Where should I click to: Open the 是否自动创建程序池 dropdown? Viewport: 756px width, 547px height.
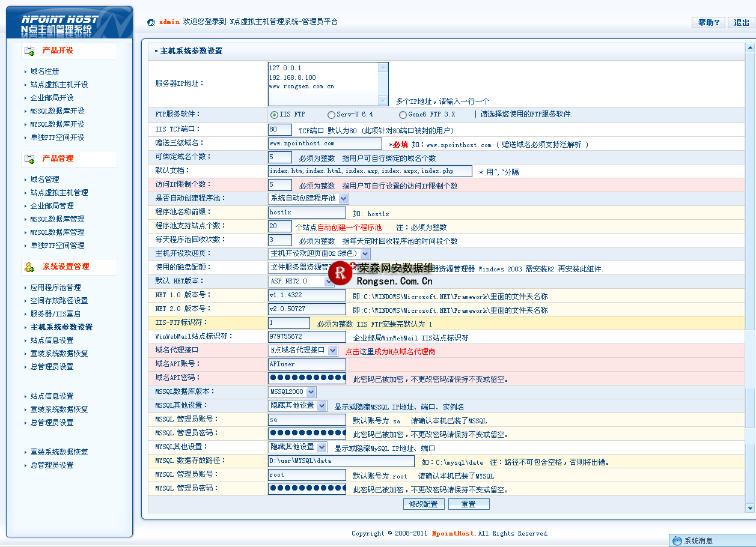343,198
